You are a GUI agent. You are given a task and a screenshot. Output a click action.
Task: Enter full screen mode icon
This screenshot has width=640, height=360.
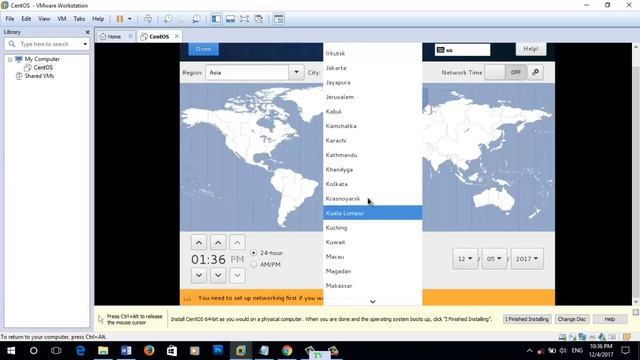[244, 19]
